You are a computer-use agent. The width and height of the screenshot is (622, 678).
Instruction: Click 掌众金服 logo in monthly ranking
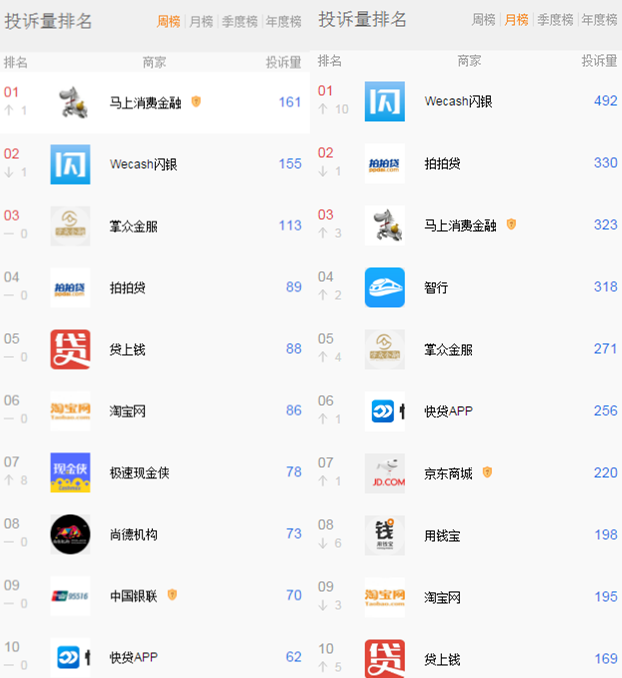pos(385,349)
